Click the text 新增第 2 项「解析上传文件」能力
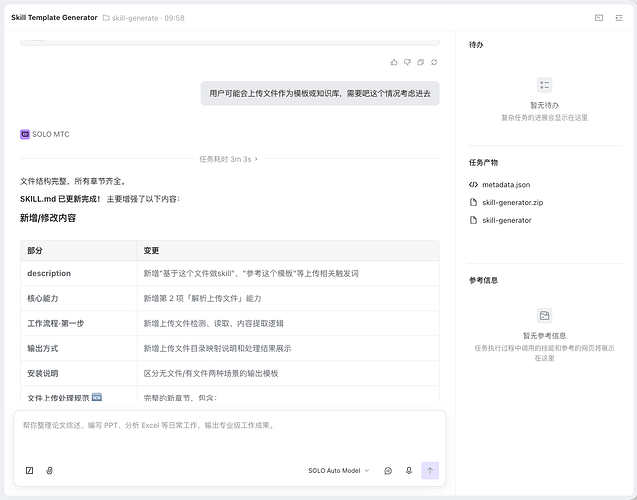 tap(202, 298)
